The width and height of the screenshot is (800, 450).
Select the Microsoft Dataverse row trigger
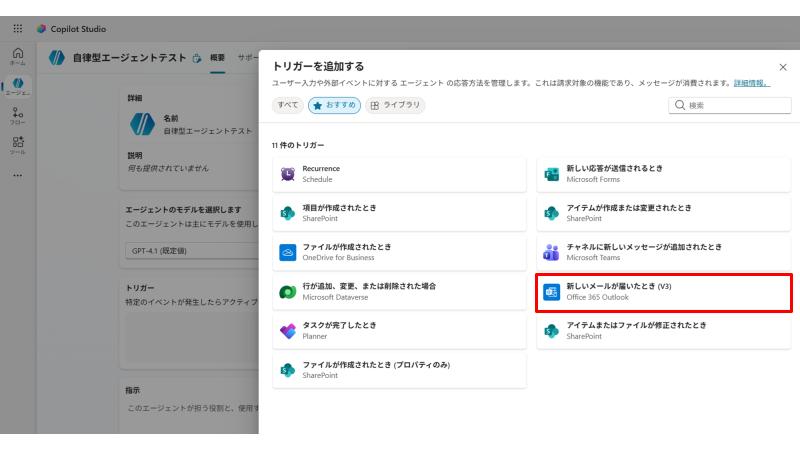click(x=399, y=291)
